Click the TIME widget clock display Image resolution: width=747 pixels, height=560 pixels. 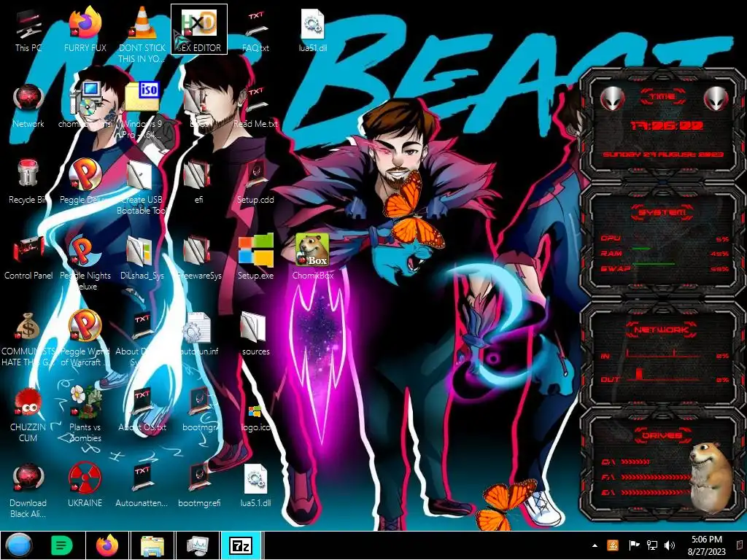tap(667, 125)
